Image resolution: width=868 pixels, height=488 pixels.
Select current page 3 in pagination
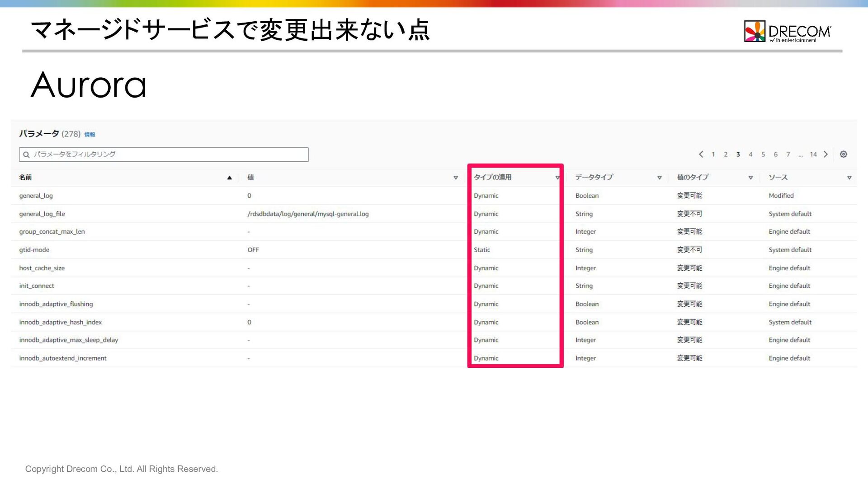(738, 155)
